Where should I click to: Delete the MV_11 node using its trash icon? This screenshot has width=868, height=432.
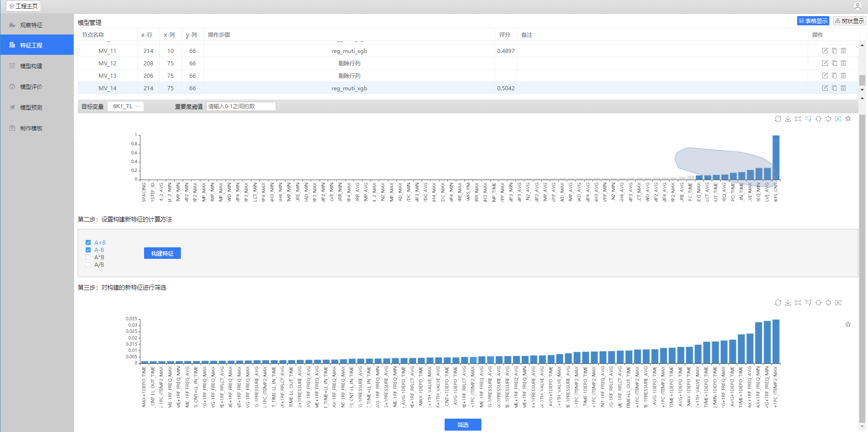[x=843, y=51]
